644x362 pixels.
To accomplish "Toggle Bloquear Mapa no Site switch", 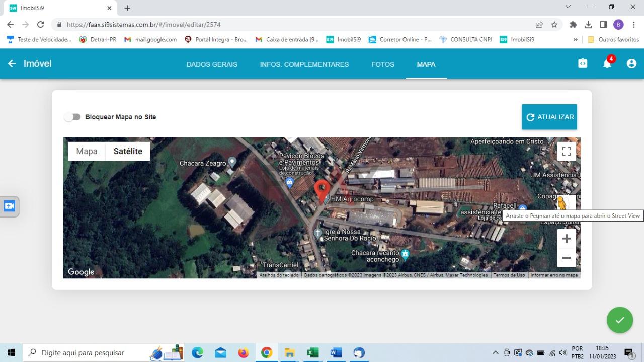I will pos(72,117).
